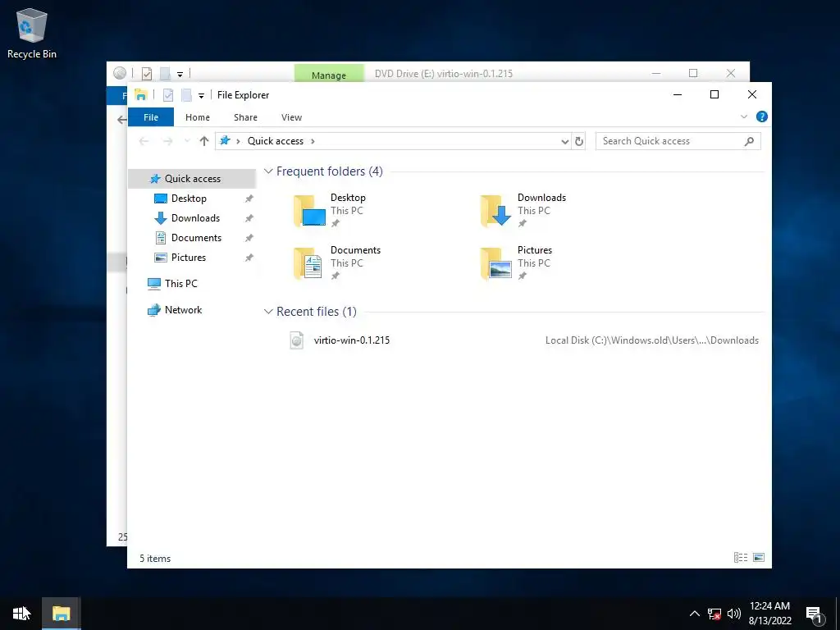Select Quick access in navigation pane
This screenshot has width=840, height=630.
click(192, 179)
